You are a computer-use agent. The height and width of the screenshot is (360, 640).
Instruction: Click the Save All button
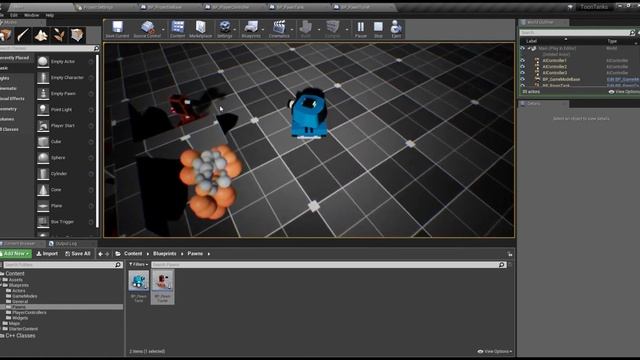(78, 254)
